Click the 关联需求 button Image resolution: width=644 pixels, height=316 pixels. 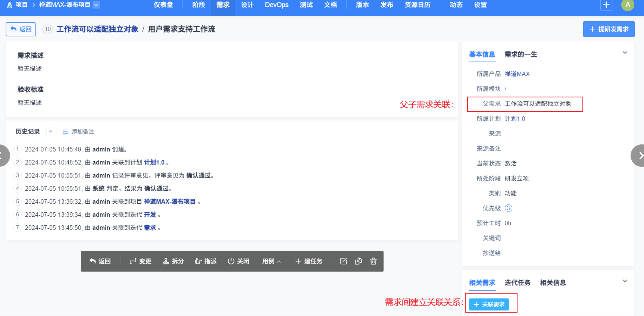489,304
